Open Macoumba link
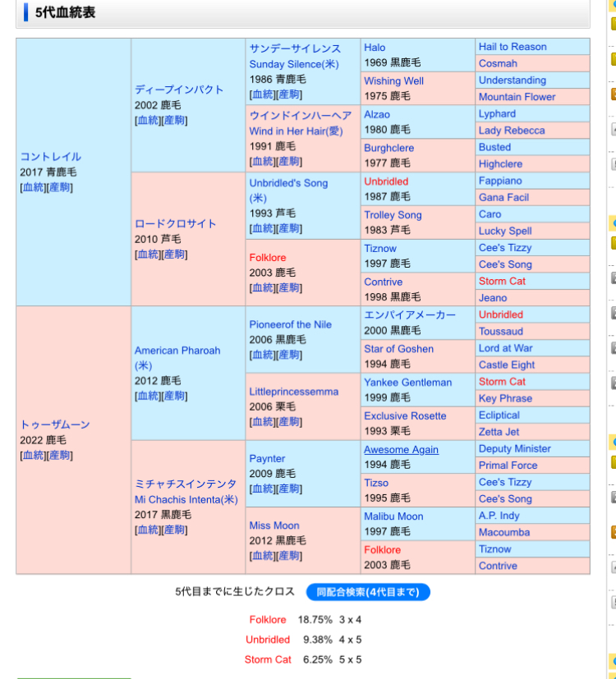The image size is (616, 679). click(x=504, y=532)
